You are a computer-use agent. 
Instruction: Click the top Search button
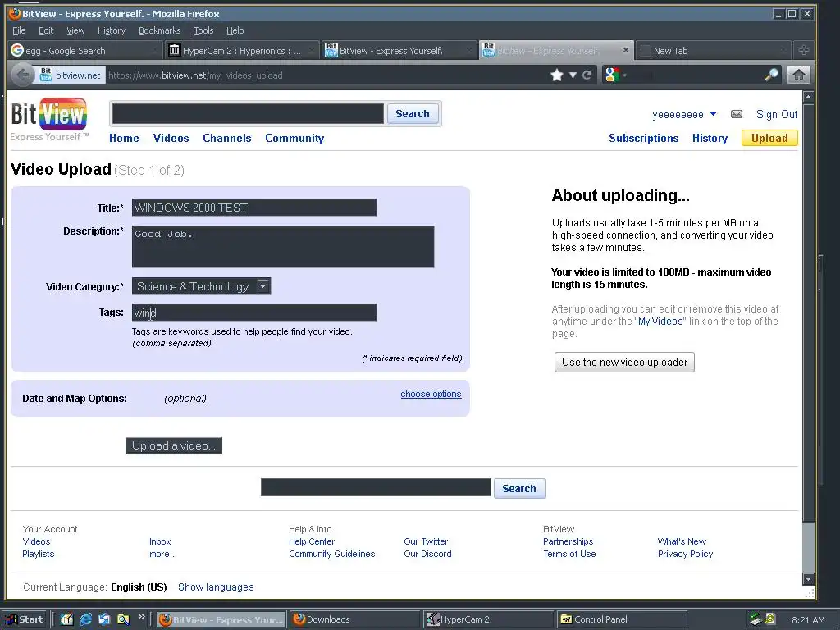pos(413,113)
